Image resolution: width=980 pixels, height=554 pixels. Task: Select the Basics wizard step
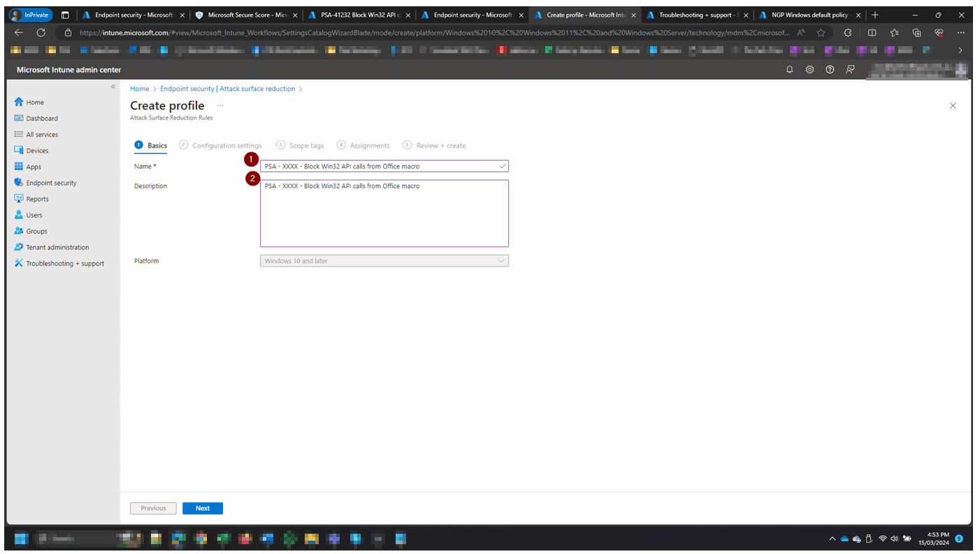click(151, 145)
